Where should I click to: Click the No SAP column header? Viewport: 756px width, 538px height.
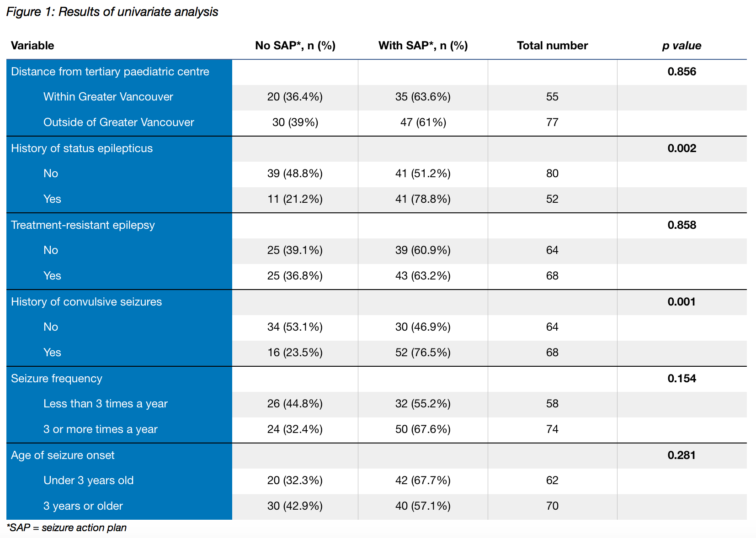[x=295, y=46]
